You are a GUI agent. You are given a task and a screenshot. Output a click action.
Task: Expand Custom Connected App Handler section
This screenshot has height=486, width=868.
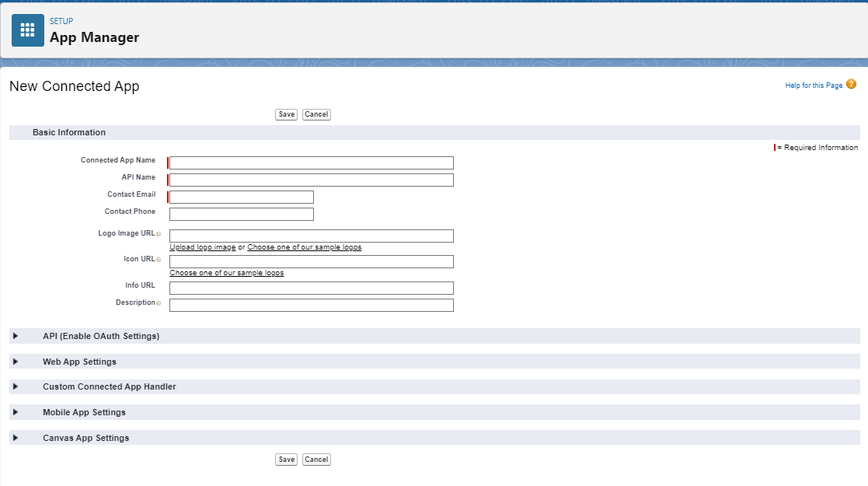click(x=16, y=386)
